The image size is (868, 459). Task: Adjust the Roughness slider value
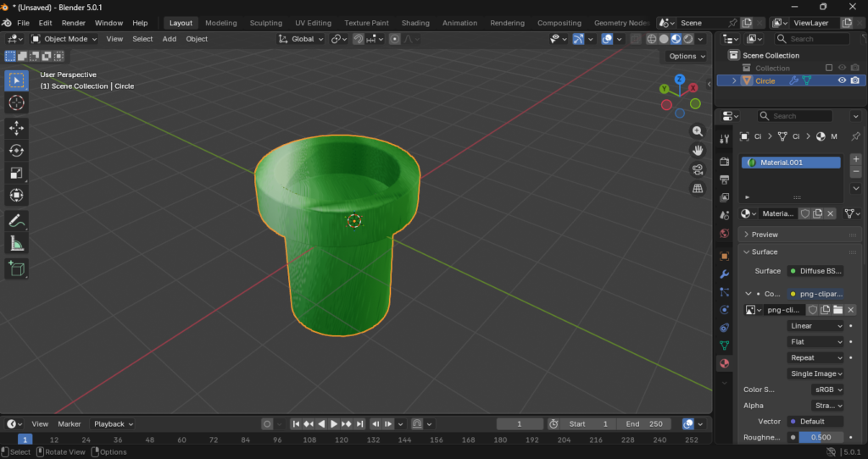821,437
